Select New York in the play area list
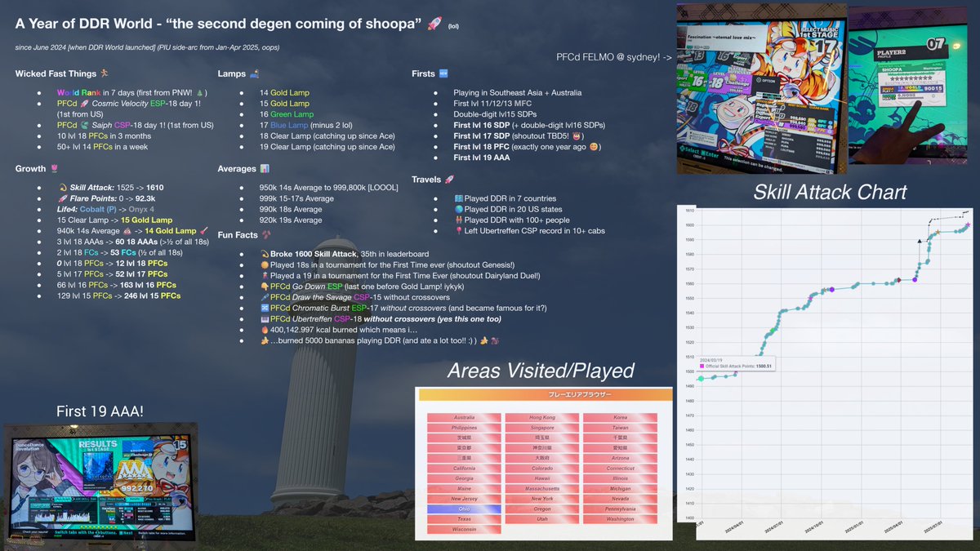Viewport: 980px width, 551px height. [542, 499]
